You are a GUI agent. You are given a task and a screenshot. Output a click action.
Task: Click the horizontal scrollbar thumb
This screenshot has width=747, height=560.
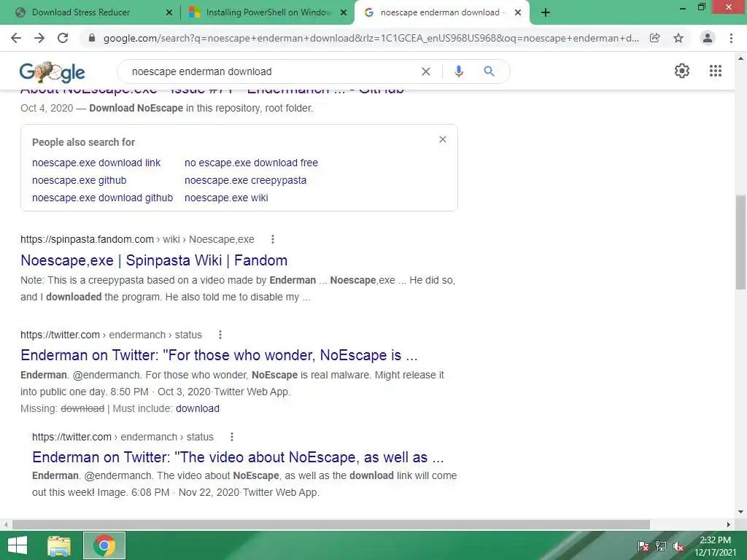(x=331, y=524)
